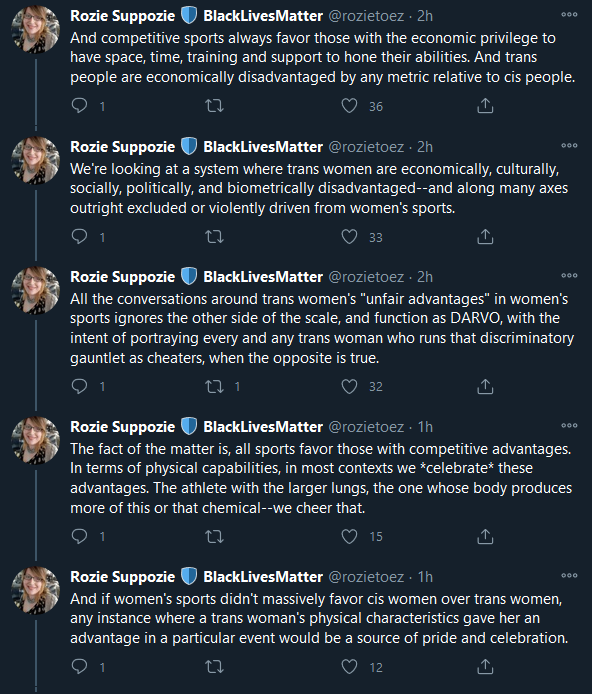The height and width of the screenshot is (694, 592).
Task: Reply to the competitive advantages tweet
Action: pyautogui.click(x=80, y=536)
